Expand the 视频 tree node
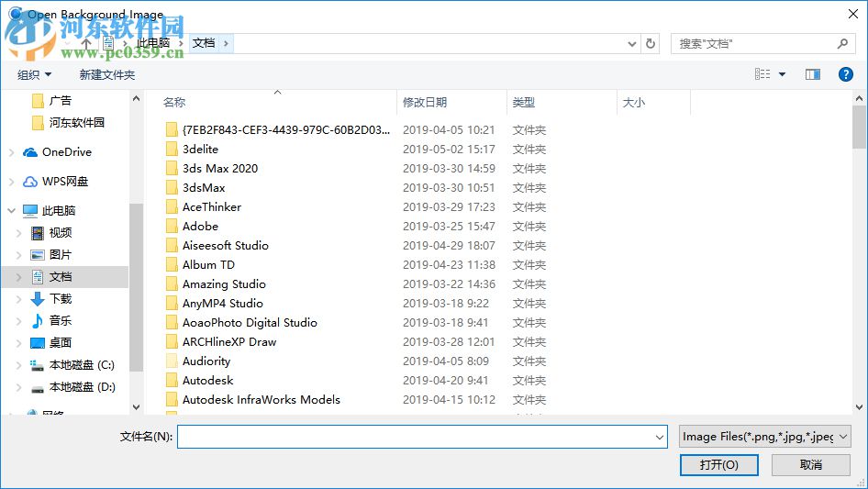 pos(19,233)
